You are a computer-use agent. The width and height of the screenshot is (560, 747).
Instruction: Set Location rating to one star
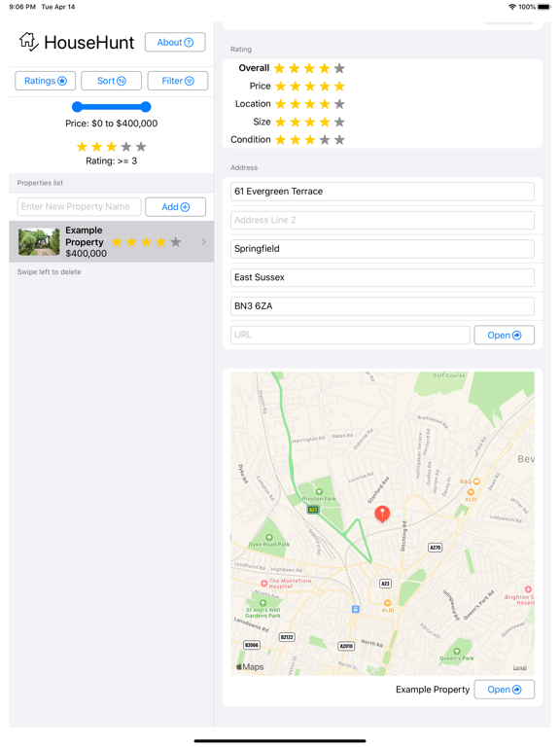click(280, 104)
